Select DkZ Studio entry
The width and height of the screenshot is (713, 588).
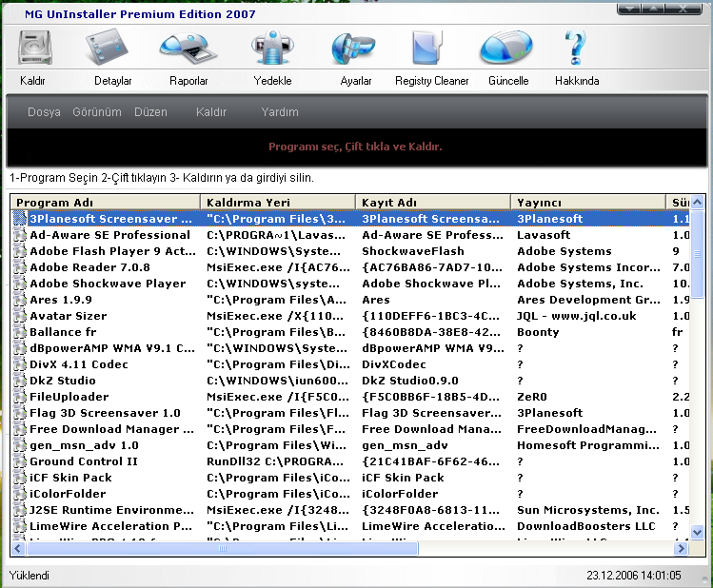point(350,381)
